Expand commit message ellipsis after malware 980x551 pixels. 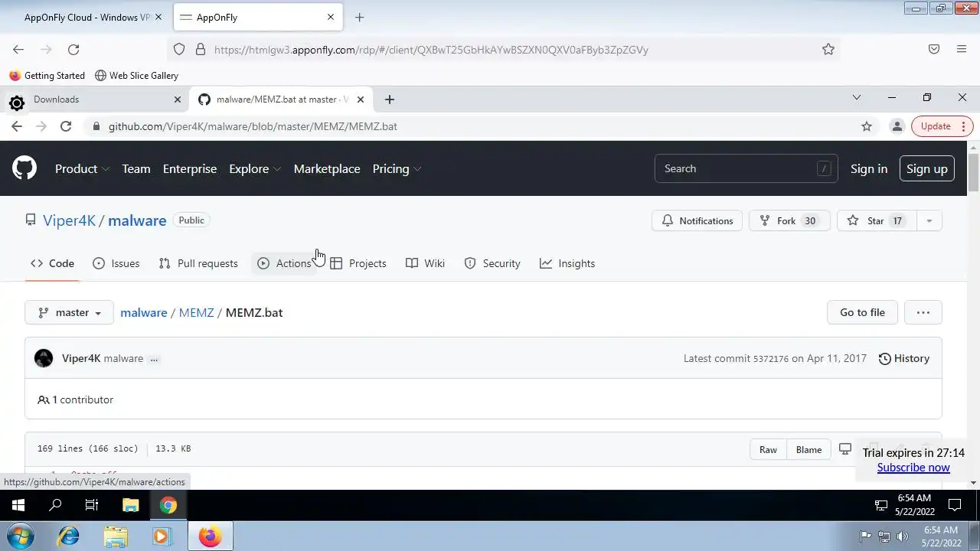(154, 359)
